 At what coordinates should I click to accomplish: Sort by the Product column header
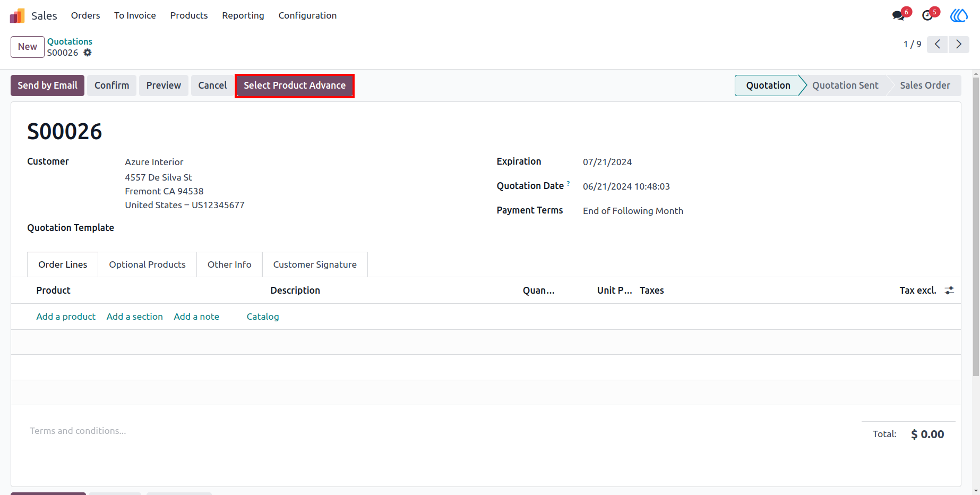[53, 291]
